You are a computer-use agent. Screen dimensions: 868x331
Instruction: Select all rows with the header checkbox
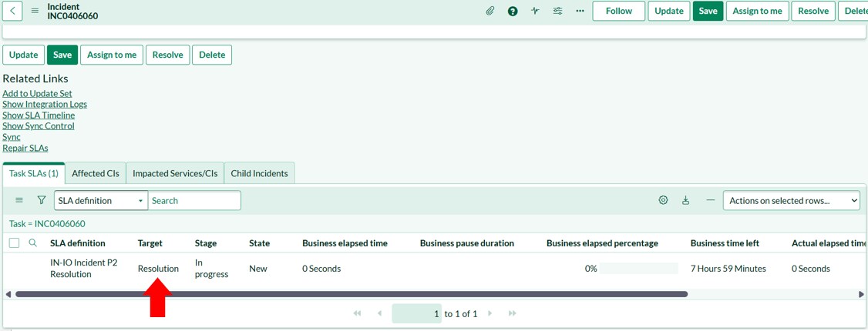pyautogui.click(x=15, y=242)
